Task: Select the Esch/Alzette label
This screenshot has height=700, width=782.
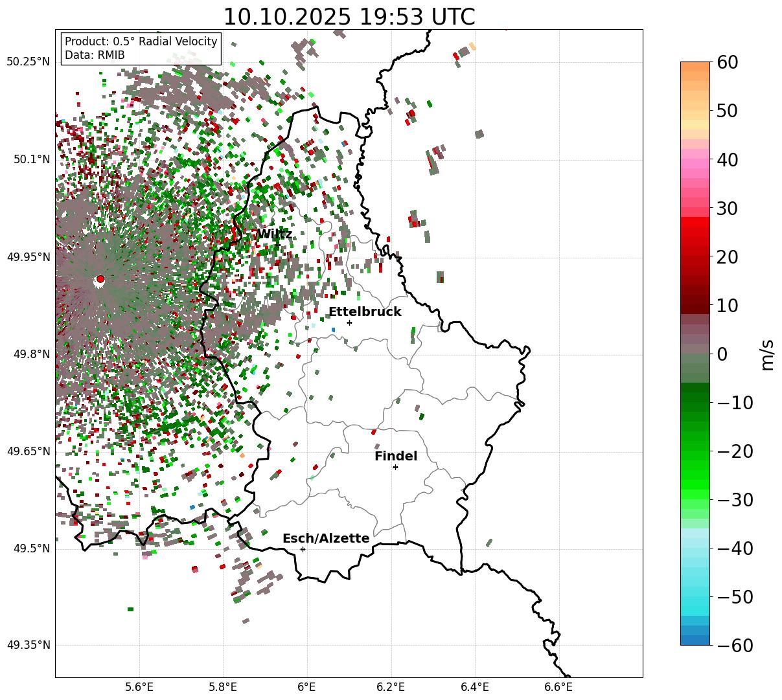Action: coord(326,538)
